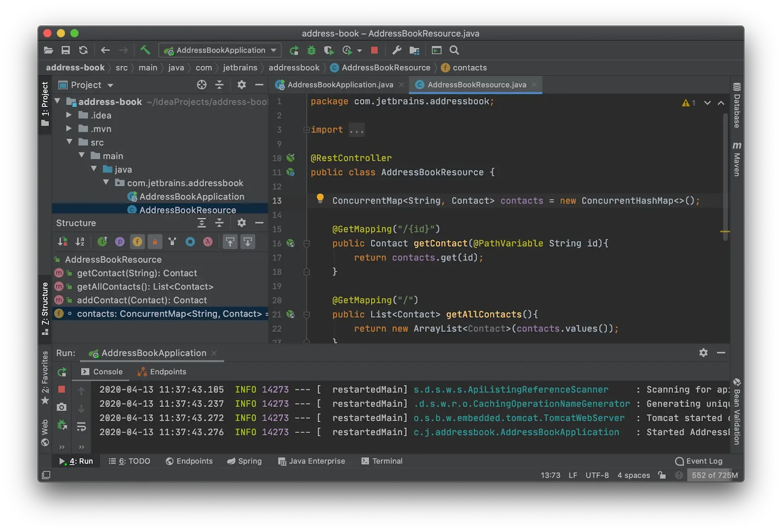Click the Debug bug icon in toolbar
Screen dimensions: 782x532
(311, 50)
